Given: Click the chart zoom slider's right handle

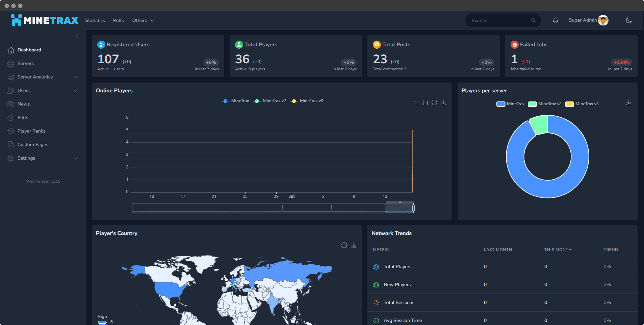Looking at the screenshot, I should tap(413, 208).
